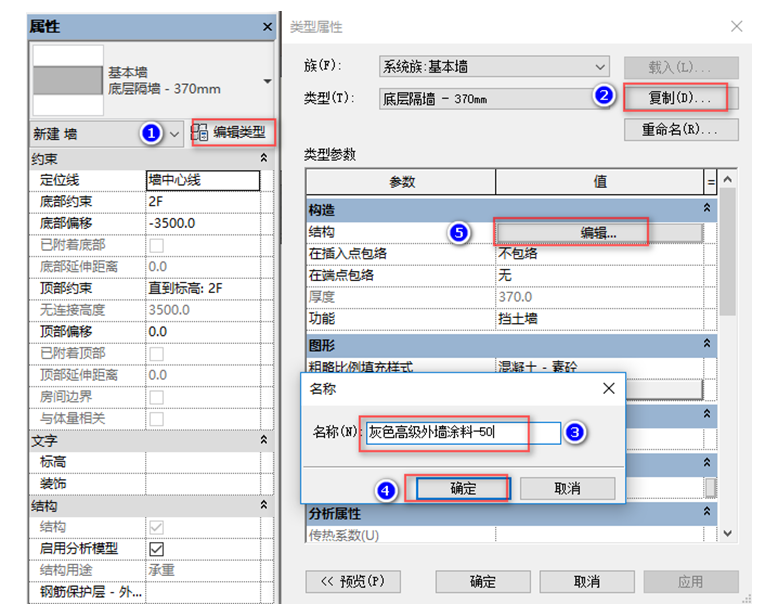This screenshot has height=616, width=761.
Task: Click the 名称(N) name input field
Action: pos(463,432)
